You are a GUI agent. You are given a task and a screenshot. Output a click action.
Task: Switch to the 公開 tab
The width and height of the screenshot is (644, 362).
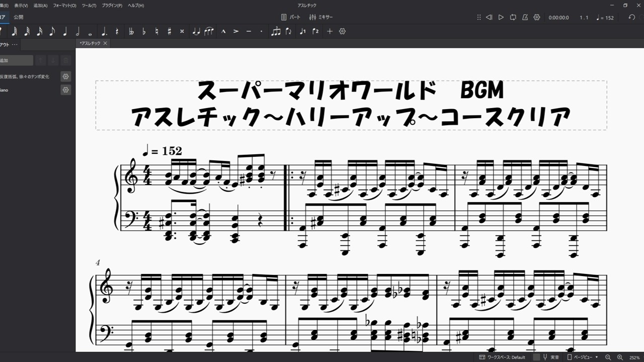pyautogui.click(x=19, y=17)
